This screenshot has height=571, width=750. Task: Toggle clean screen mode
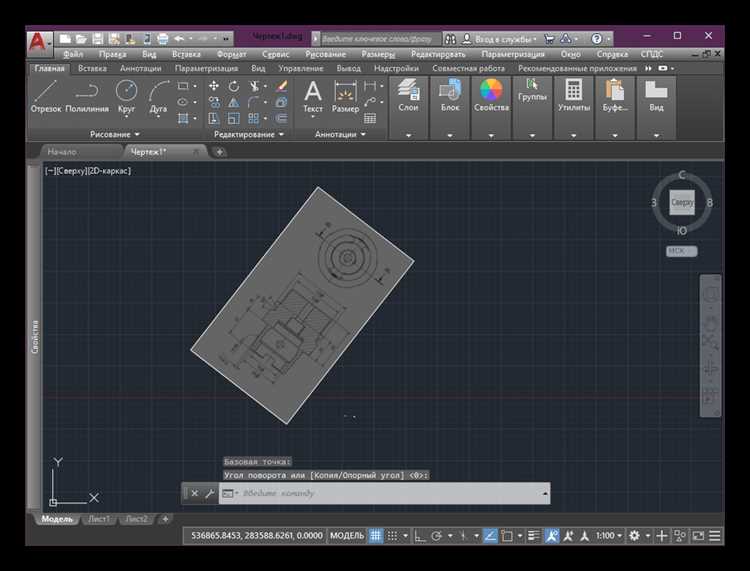point(698,536)
